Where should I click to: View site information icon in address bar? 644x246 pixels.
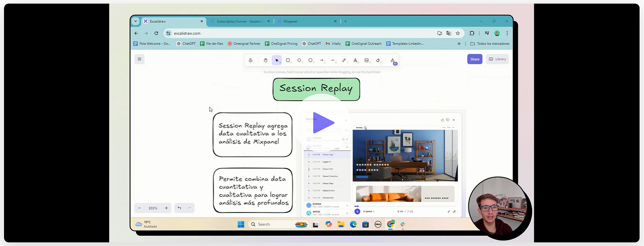point(169,33)
